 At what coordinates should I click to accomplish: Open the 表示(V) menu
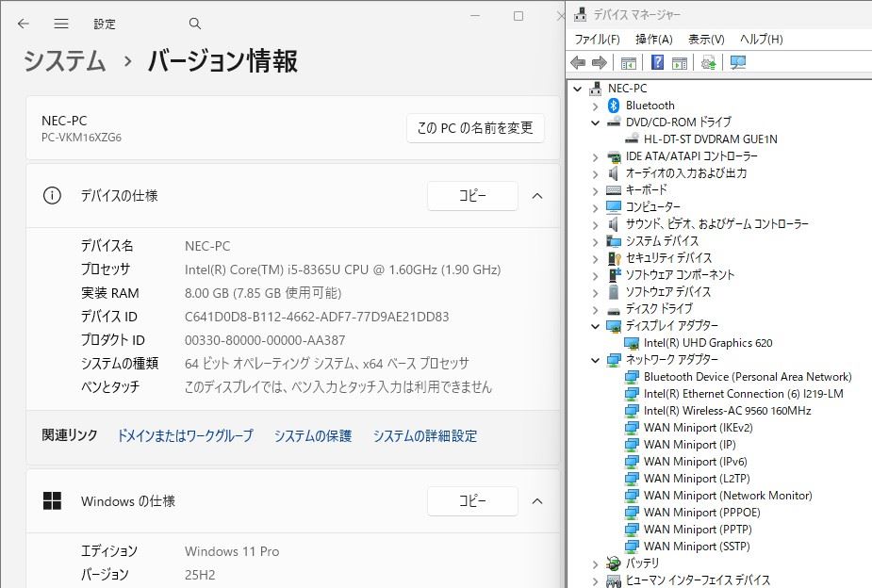tap(706, 40)
